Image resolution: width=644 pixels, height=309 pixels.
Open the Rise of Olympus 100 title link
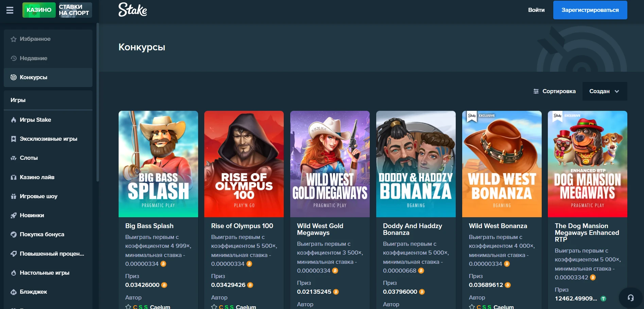pyautogui.click(x=242, y=226)
